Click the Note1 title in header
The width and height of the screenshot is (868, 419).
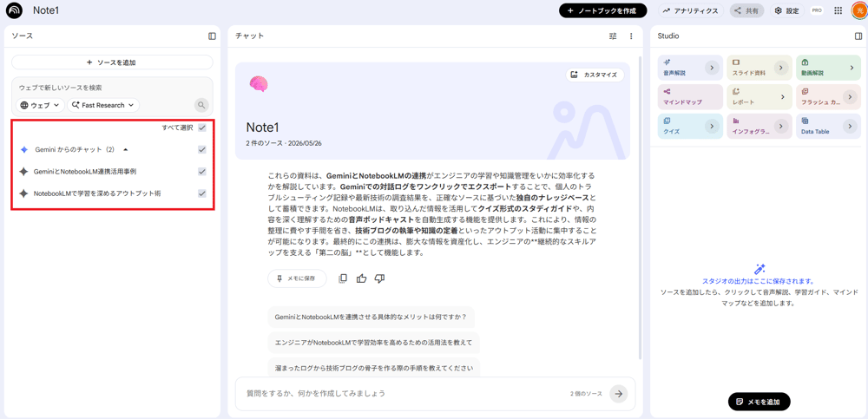46,10
